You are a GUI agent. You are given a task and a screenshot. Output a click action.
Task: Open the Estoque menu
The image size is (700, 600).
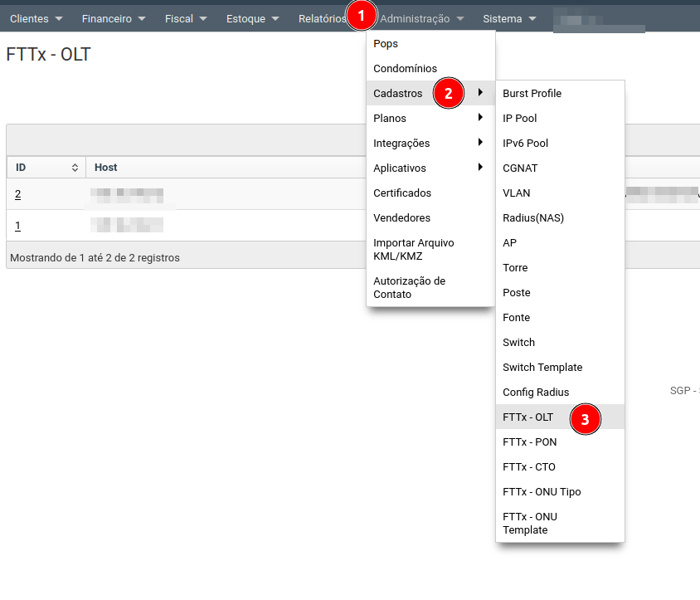pyautogui.click(x=253, y=18)
